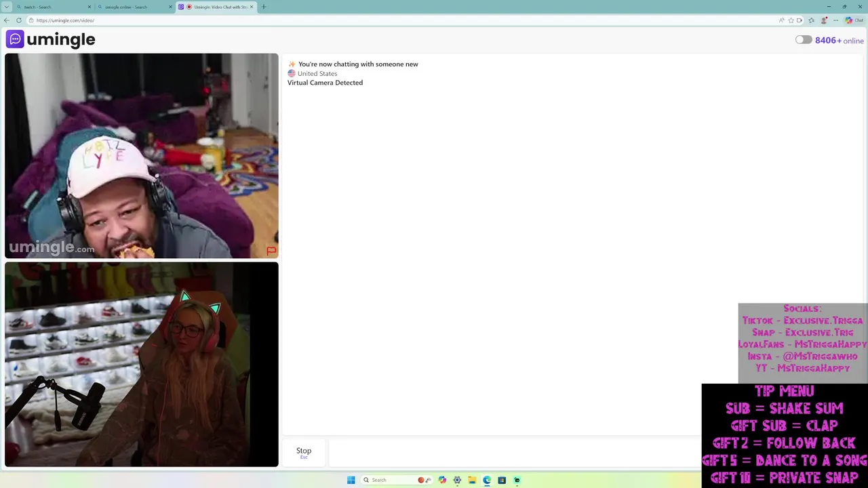
Task: Open the Read aloud icon in address bar
Action: tap(782, 20)
